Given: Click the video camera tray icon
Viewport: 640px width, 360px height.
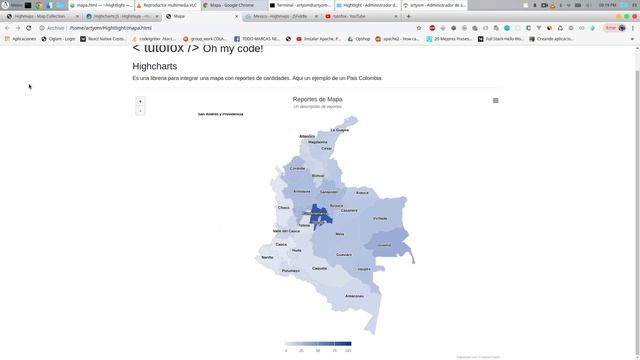Looking at the screenshot, I should (x=544, y=5).
